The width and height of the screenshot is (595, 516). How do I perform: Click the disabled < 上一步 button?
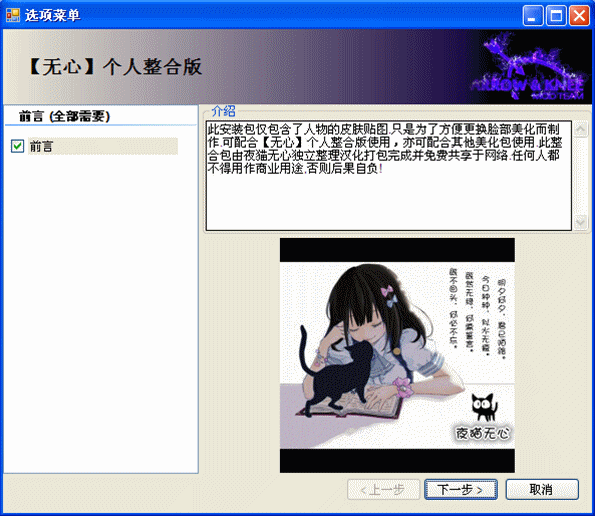click(x=383, y=489)
